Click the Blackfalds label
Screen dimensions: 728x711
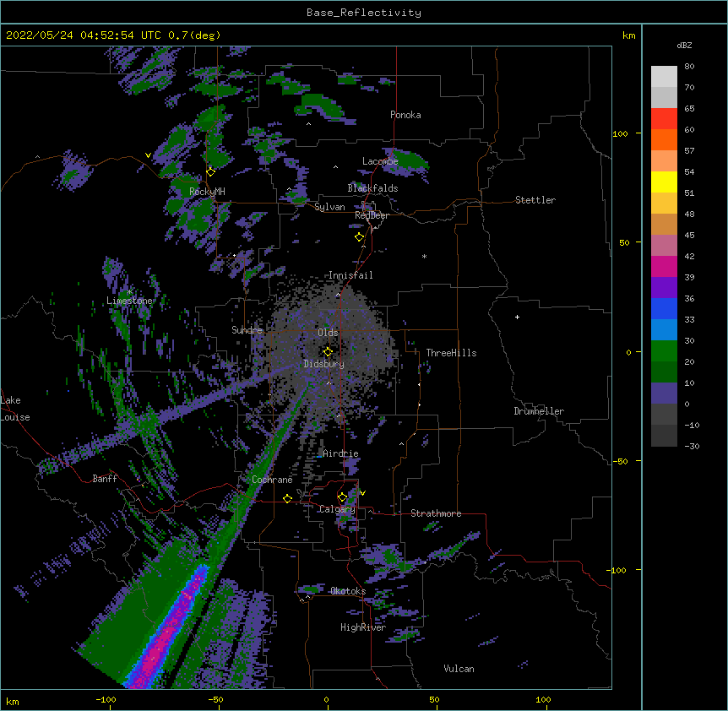(x=372, y=188)
